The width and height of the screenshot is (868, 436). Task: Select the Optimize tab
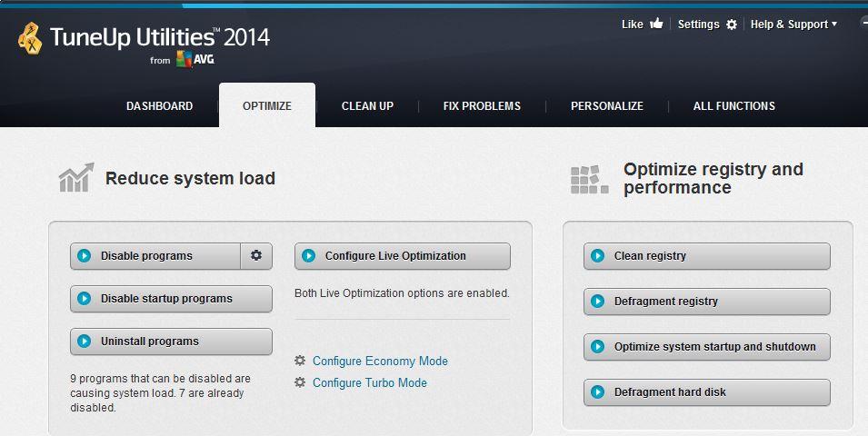[x=267, y=105]
